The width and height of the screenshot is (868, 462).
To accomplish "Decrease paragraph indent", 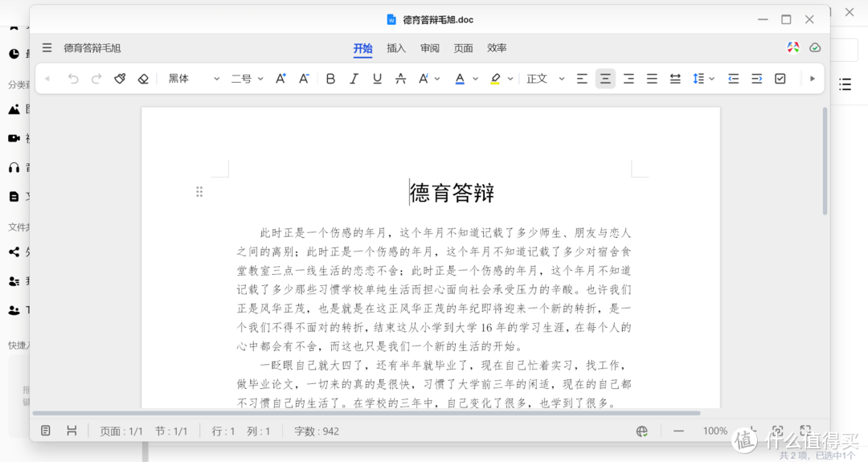I will coord(734,79).
